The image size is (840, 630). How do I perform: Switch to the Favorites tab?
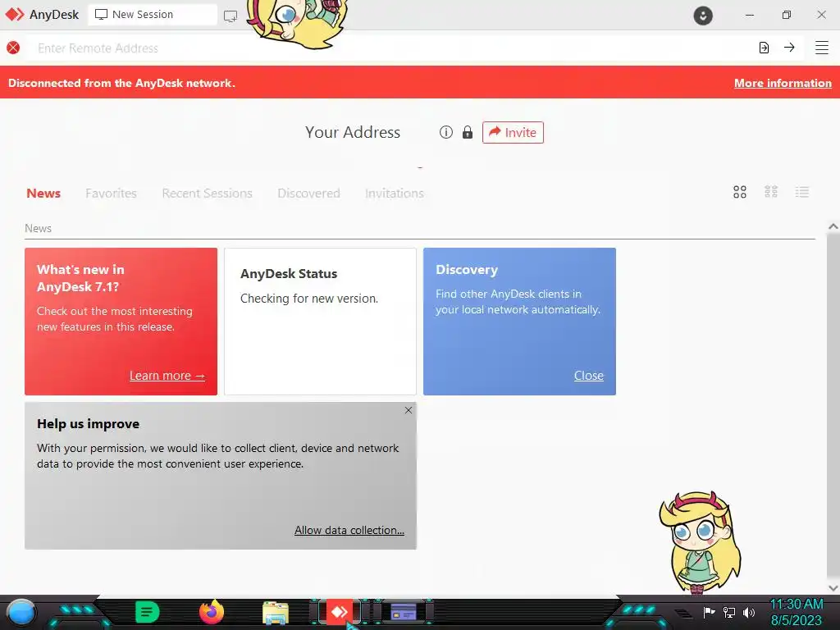pyautogui.click(x=111, y=194)
